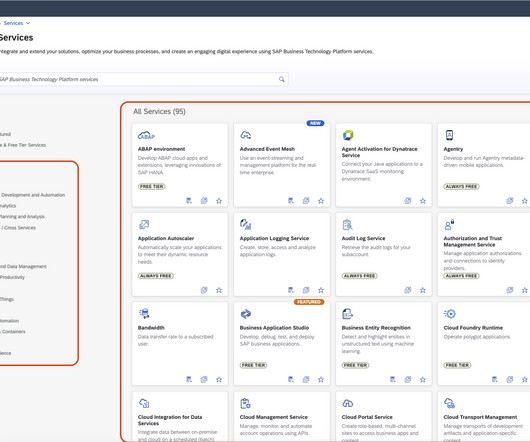Open document icon on the Bandwidth card

tap(189, 379)
